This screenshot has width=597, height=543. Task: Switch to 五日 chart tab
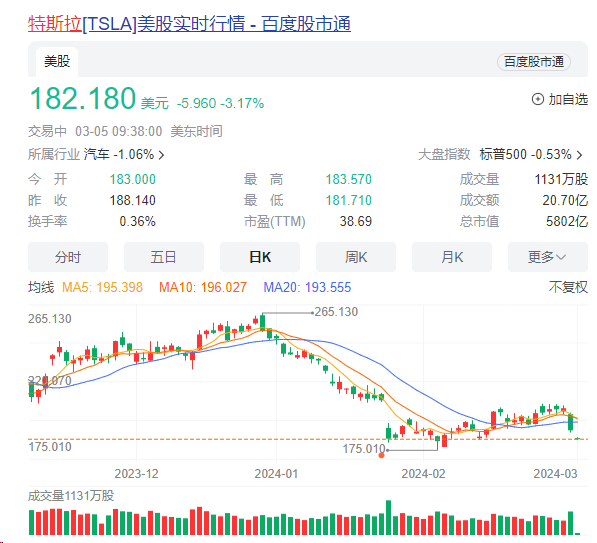click(164, 257)
